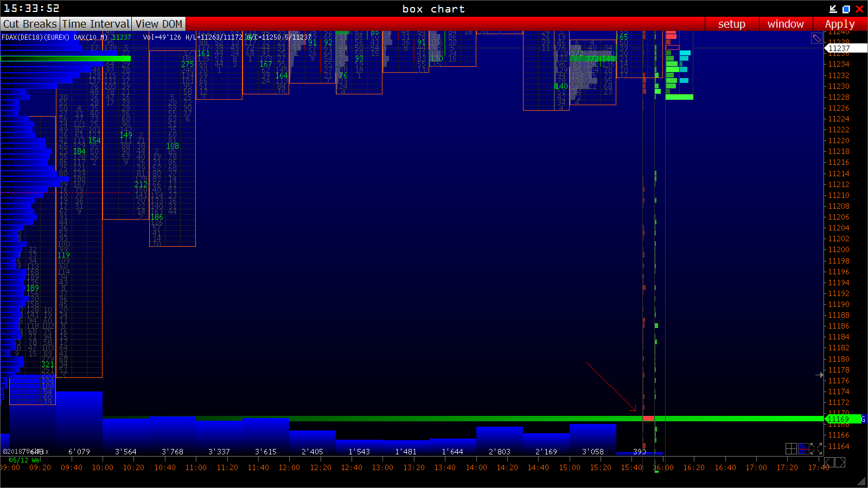Click the 2'405 volume bar label
Image resolution: width=868 pixels, height=488 pixels.
point(312,452)
